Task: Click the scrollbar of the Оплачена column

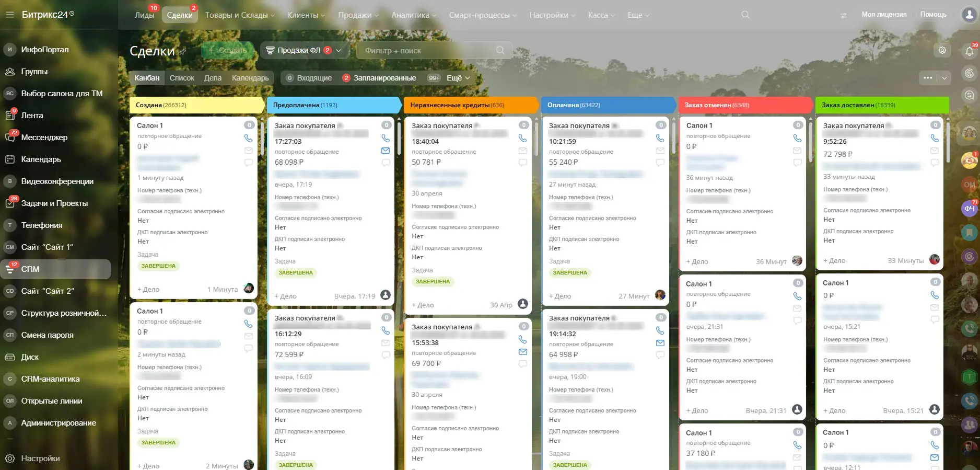Action: click(x=673, y=139)
